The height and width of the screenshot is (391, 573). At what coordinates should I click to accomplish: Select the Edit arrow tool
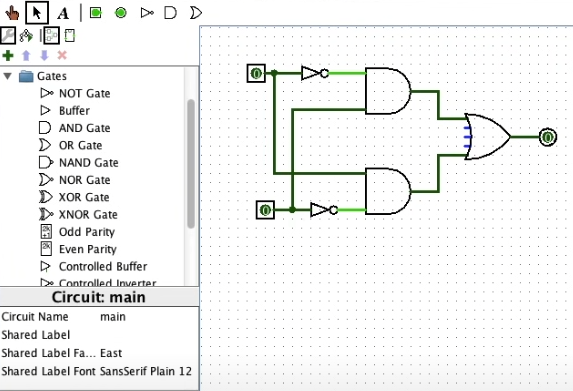[x=37, y=13]
